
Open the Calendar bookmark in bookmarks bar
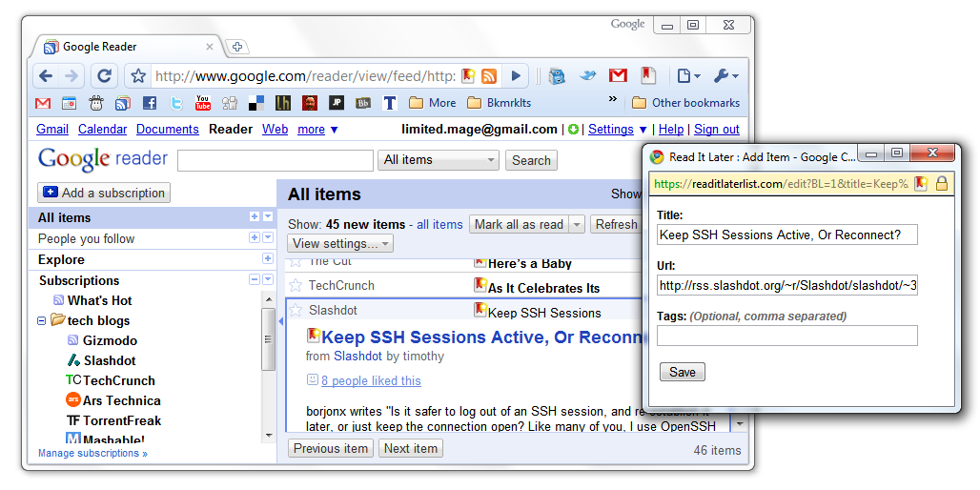click(x=69, y=103)
